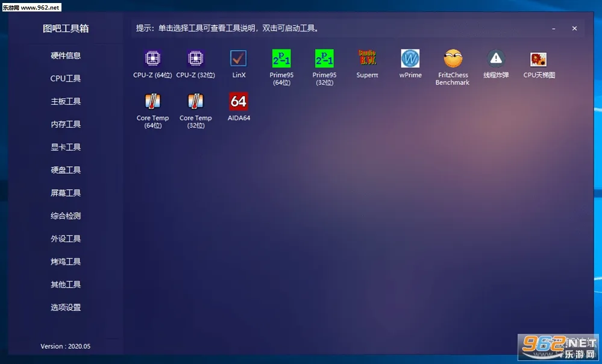This screenshot has height=364, width=602.
Task: Launch CPU-Z (64位) tool
Action: (152, 65)
